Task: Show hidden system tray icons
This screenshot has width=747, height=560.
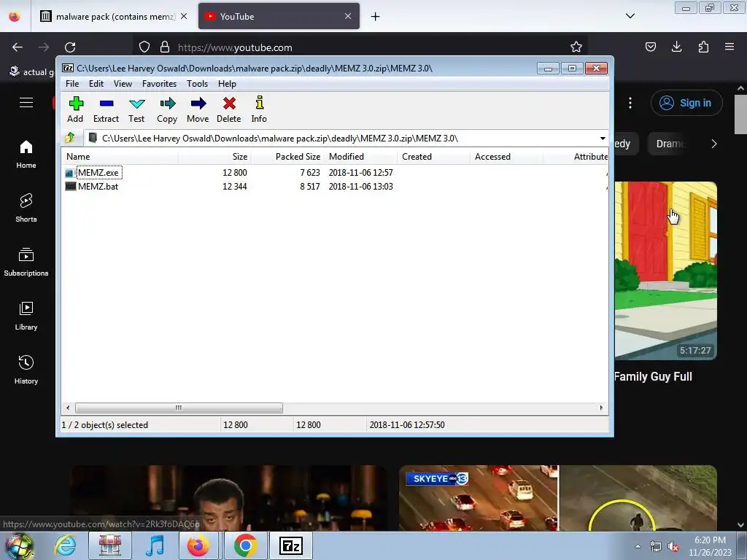Action: pos(638,546)
